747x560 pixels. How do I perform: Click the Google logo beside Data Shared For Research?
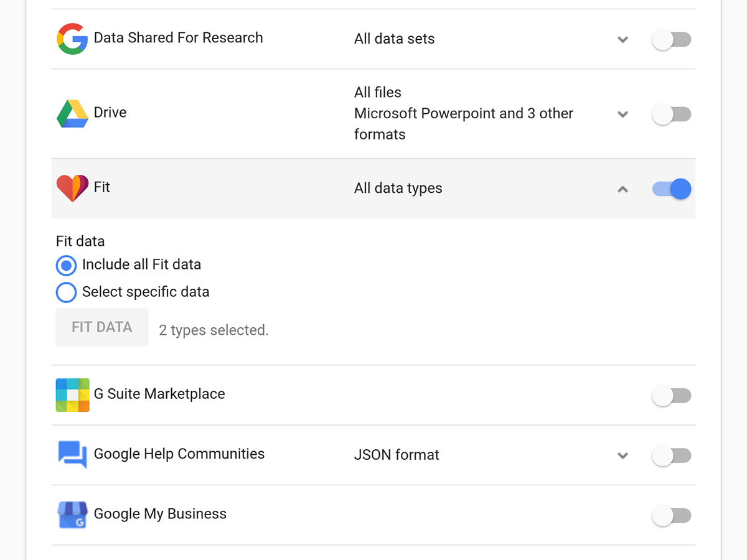[72, 38]
